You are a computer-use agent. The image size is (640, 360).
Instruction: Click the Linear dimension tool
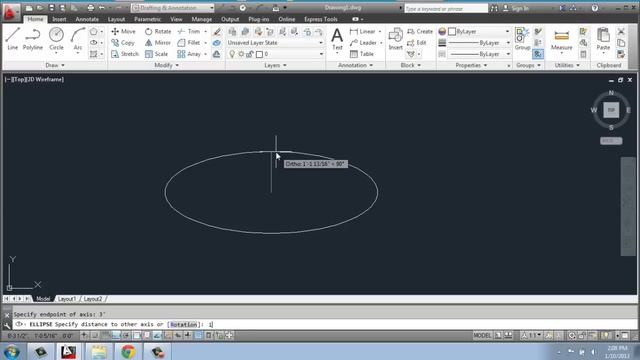pos(362,31)
